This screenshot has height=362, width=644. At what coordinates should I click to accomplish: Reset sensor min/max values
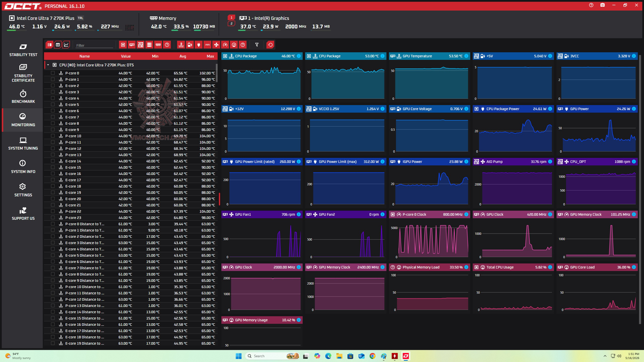click(x=270, y=45)
